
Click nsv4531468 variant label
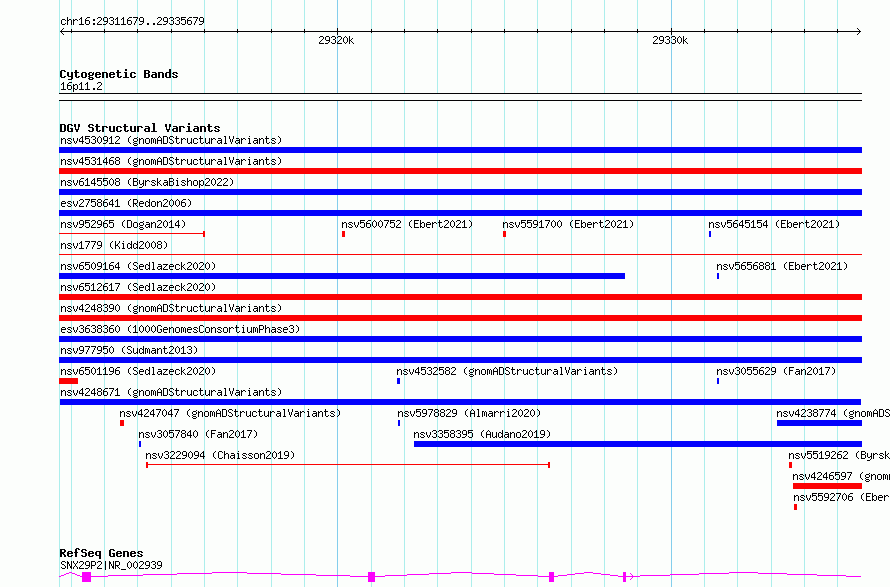pos(171,161)
